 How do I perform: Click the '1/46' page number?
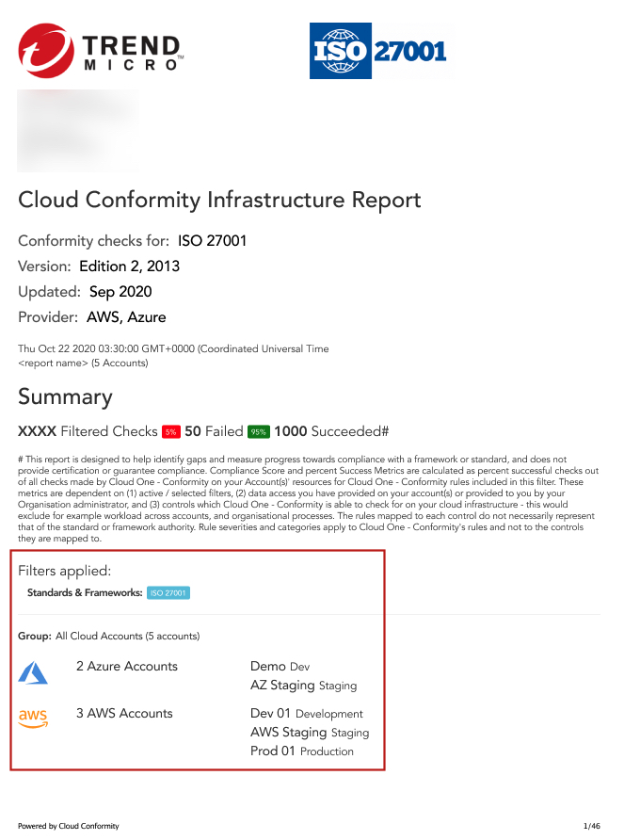pyautogui.click(x=592, y=826)
